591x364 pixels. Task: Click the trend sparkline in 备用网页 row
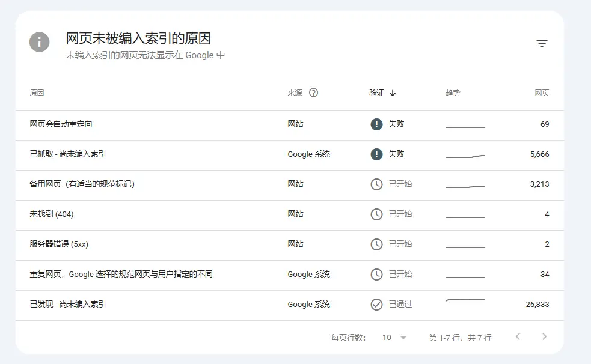tap(465, 186)
